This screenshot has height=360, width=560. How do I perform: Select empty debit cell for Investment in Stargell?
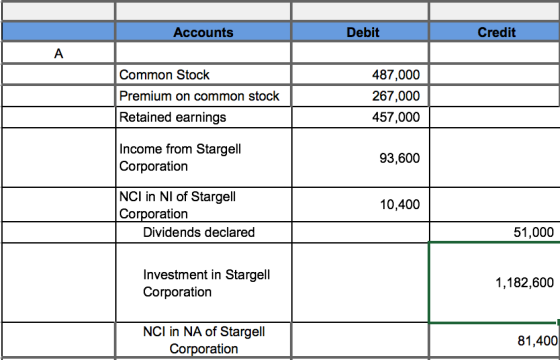click(360, 283)
